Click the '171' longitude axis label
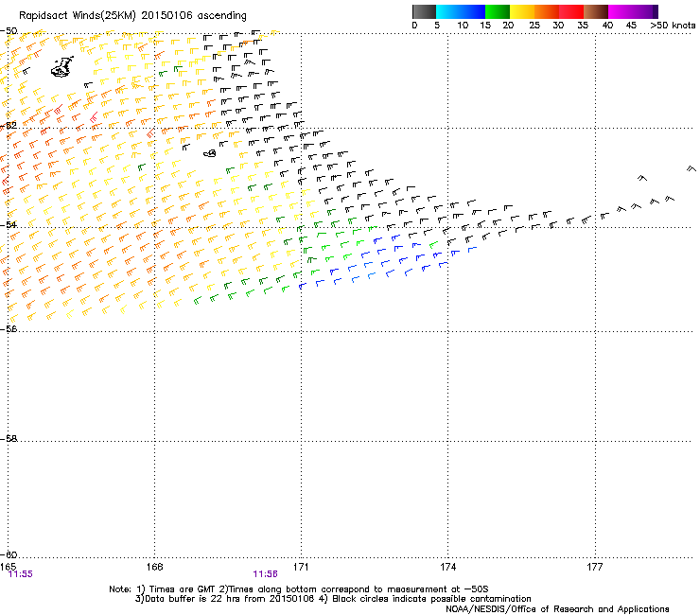The width and height of the screenshot is (700, 615). (x=301, y=567)
